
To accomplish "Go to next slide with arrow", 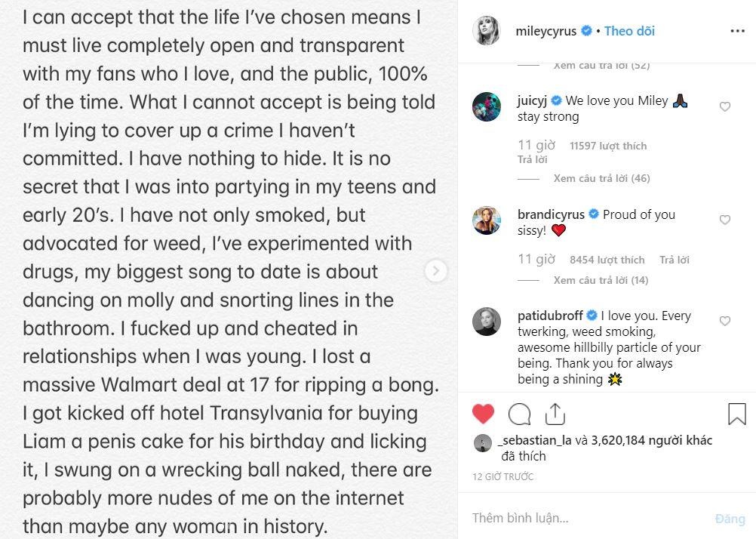I will (436, 271).
